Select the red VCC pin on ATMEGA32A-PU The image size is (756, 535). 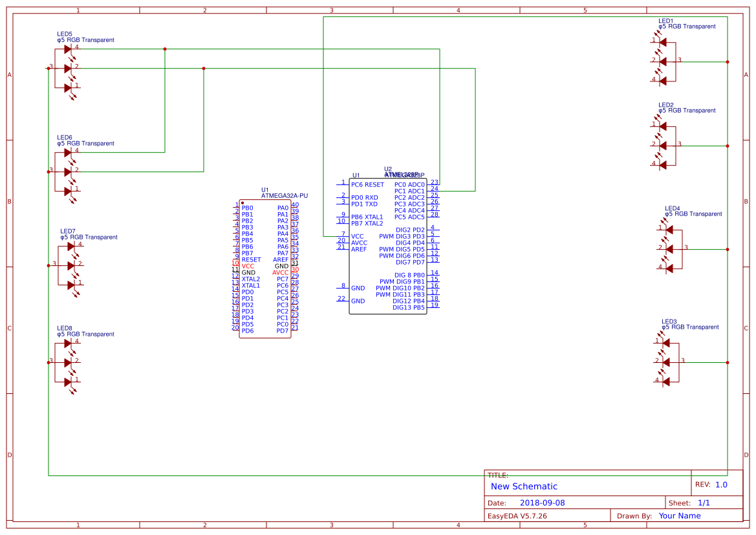pyautogui.click(x=248, y=266)
